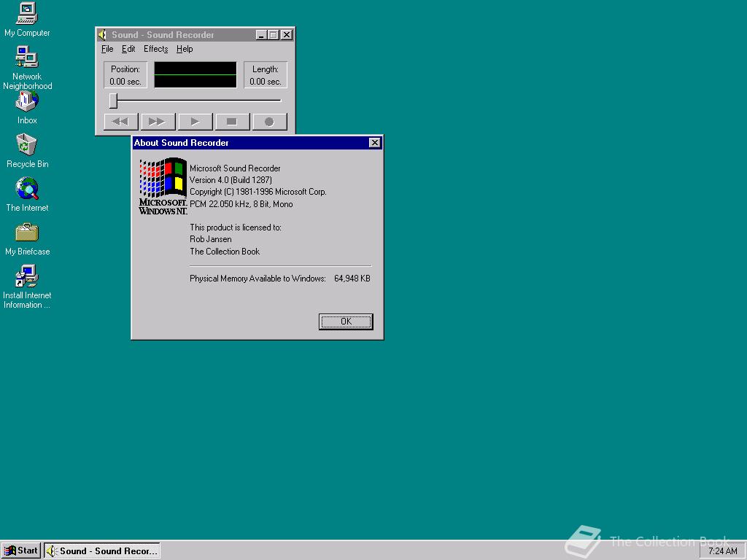Viewport: 747px width, 560px height.
Task: Click OK in About Sound Recorder dialog
Action: (x=346, y=322)
